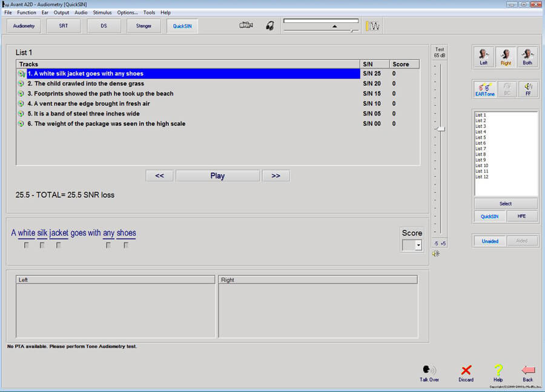The image size is (545, 392).
Task: Click the headphones icon in the toolbar
Action: [269, 25]
